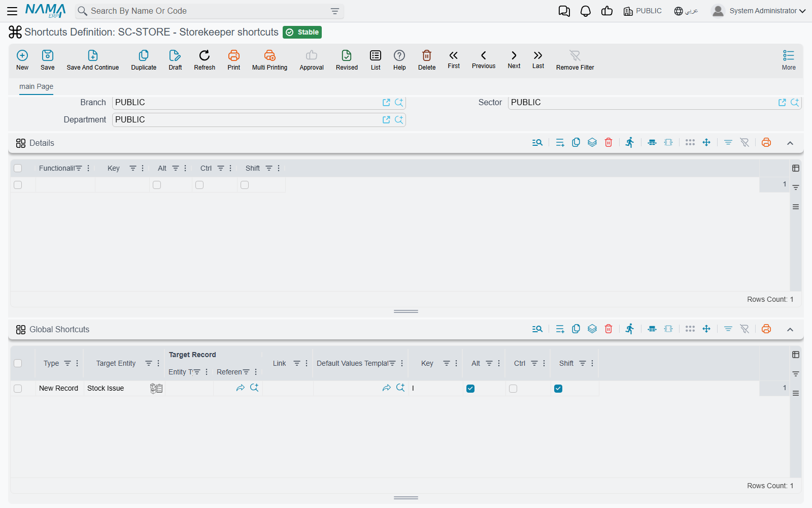The image size is (812, 508).
Task: Uncheck Alt for Stock Issue shortcut
Action: (x=470, y=389)
